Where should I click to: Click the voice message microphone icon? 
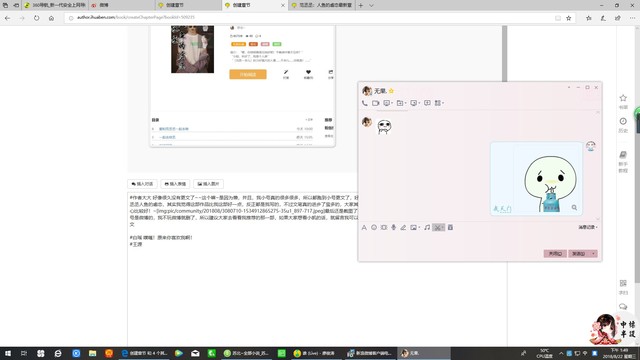pyautogui.click(x=393, y=228)
